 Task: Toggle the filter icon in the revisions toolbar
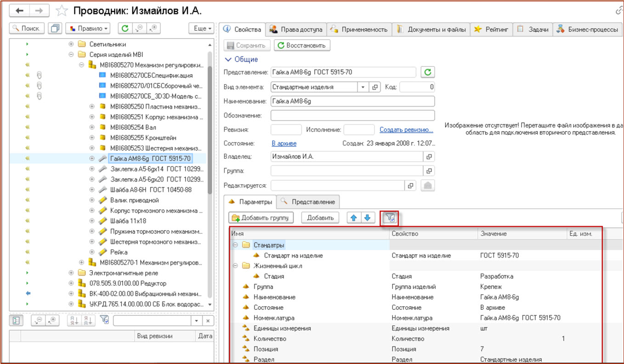pos(104,320)
